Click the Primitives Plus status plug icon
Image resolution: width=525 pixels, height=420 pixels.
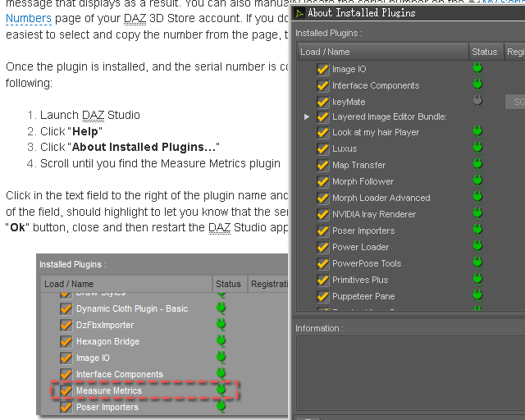click(477, 280)
